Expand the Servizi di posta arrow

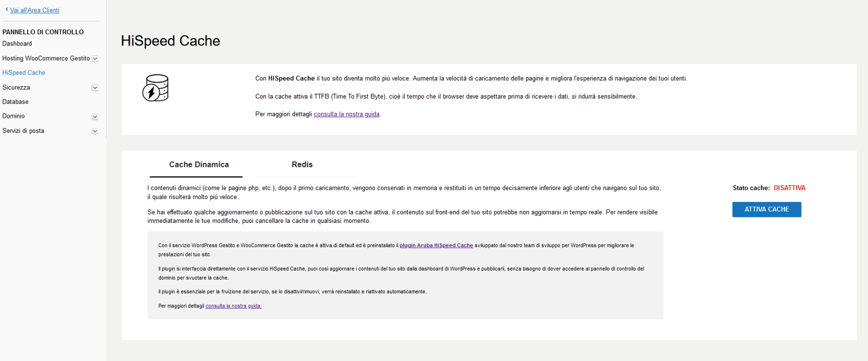point(95,131)
